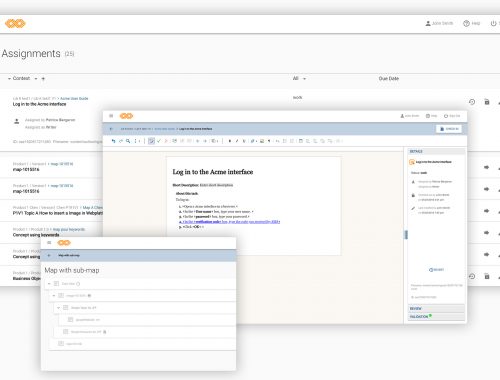Open the dropdown arrow next to Context
The height and width of the screenshot is (380, 500).
click(36, 79)
